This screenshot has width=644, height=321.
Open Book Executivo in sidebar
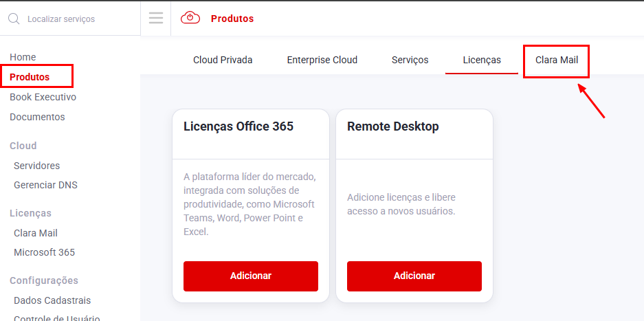pos(43,97)
